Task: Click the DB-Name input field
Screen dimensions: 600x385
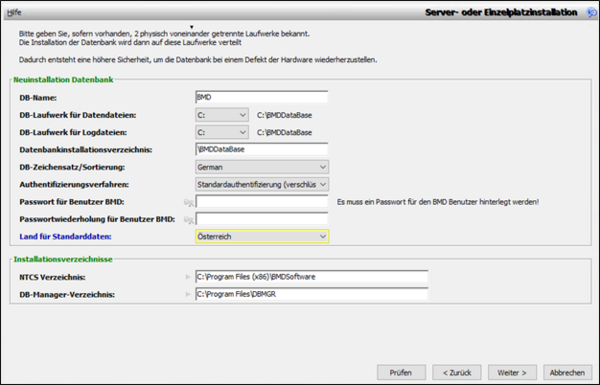Action: tap(262, 97)
